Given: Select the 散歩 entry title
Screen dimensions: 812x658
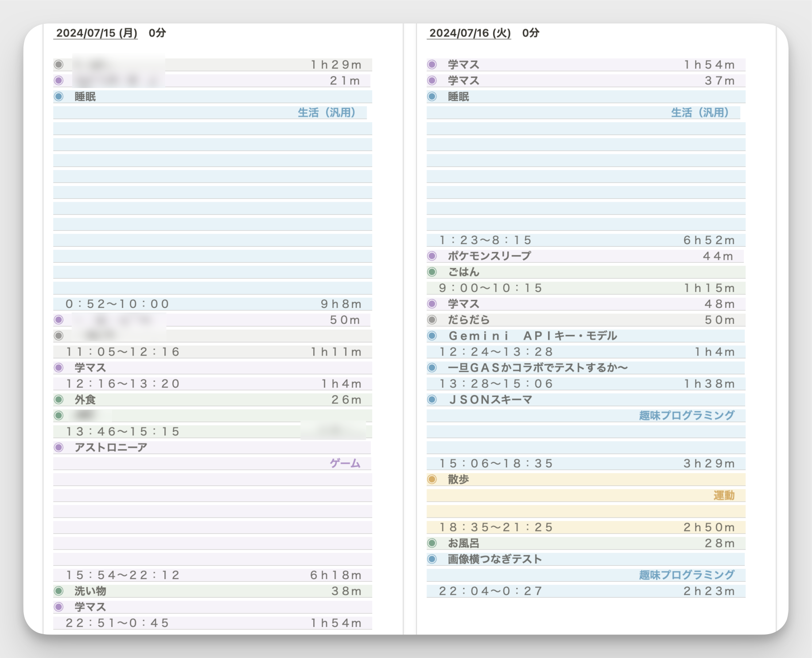Looking at the screenshot, I should coord(458,479).
